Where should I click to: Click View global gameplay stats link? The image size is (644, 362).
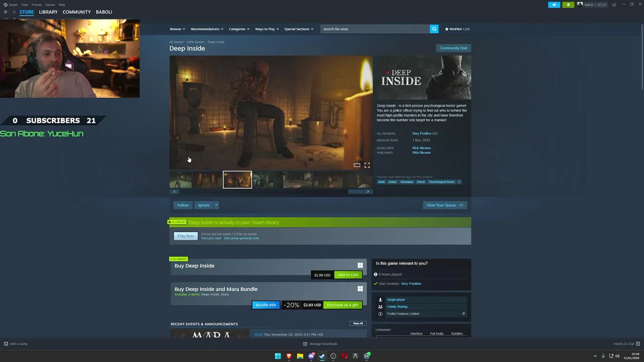point(242,238)
